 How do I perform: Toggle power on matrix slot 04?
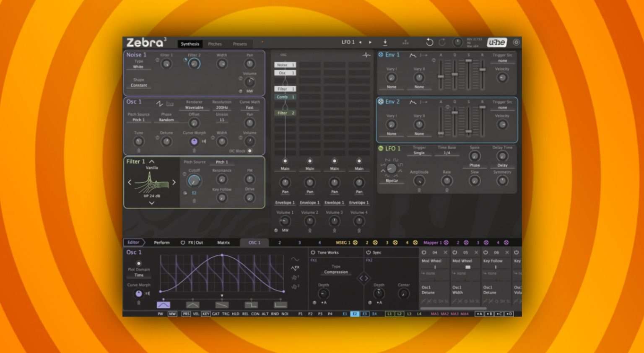pos(424,252)
